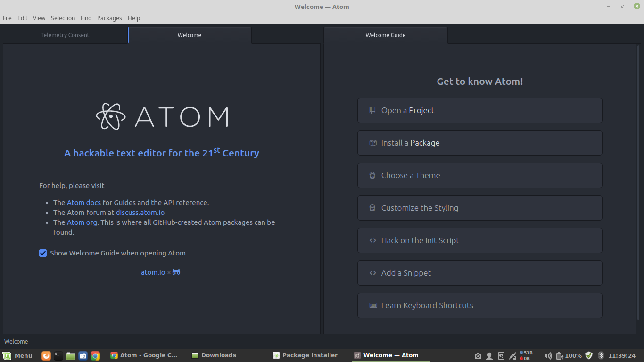
Task: Check the clock showing 11:39:24
Action: point(622,356)
